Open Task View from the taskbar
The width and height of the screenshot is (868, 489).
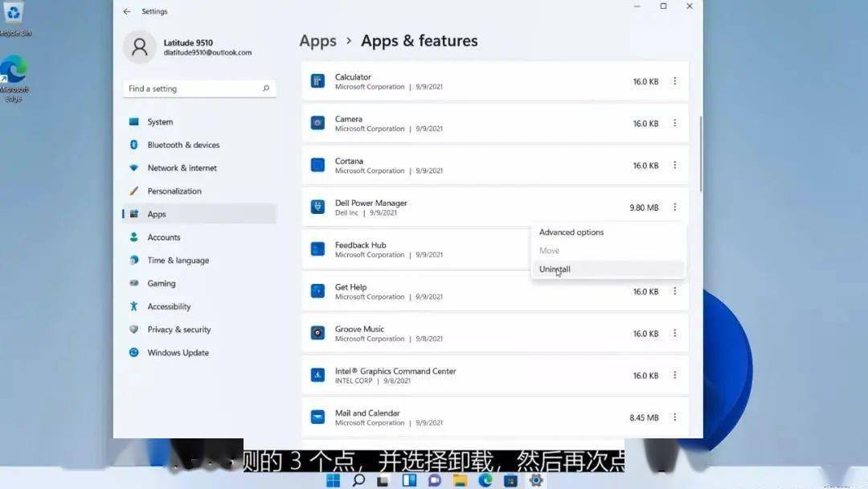383,481
